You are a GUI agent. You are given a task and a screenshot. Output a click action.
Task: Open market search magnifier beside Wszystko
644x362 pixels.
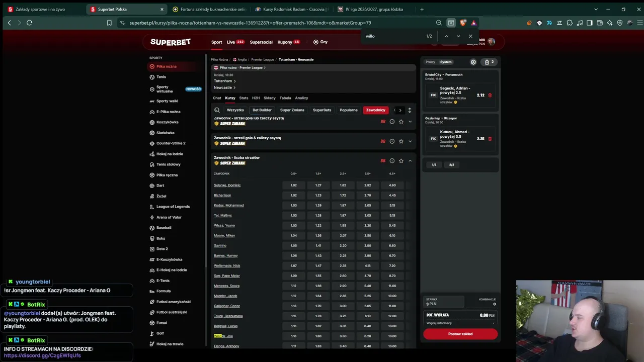click(x=217, y=110)
